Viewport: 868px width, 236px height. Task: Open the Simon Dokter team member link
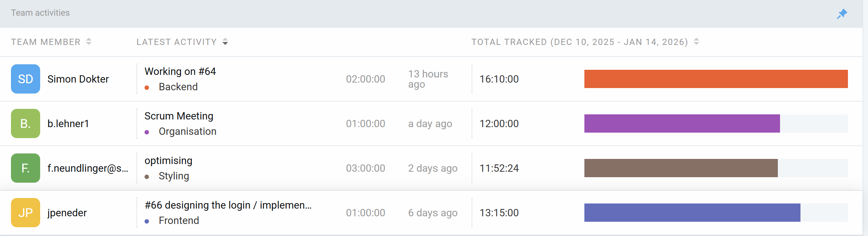click(x=78, y=79)
